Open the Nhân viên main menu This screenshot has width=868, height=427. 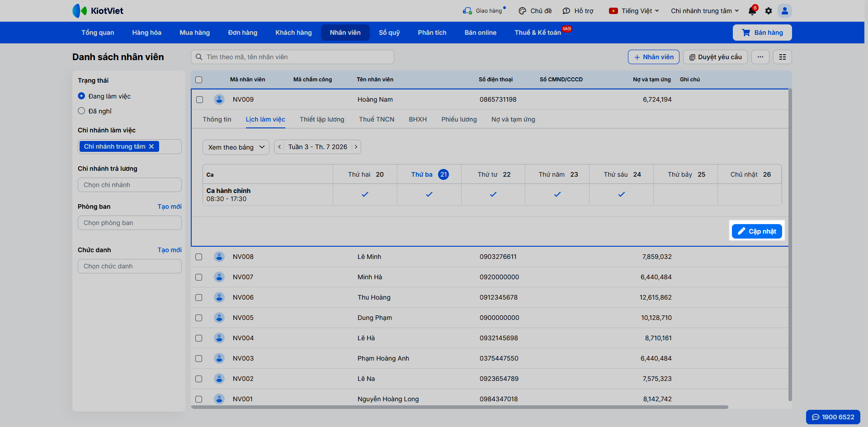coord(345,33)
